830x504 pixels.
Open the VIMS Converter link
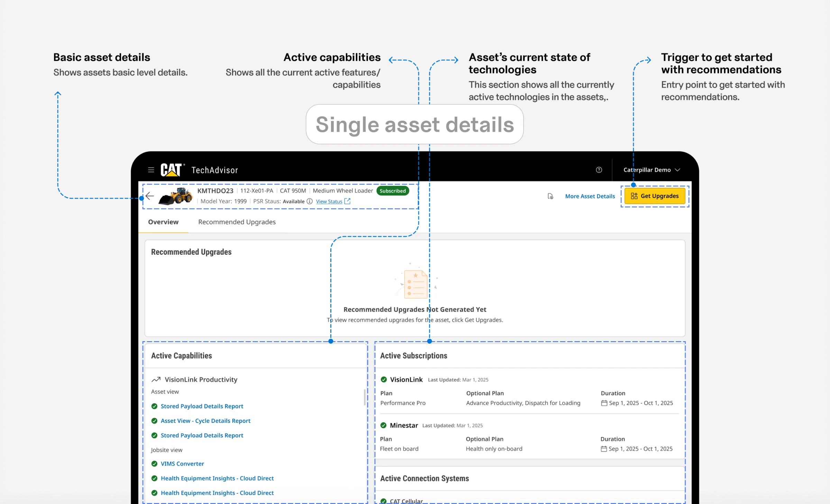tap(182, 464)
